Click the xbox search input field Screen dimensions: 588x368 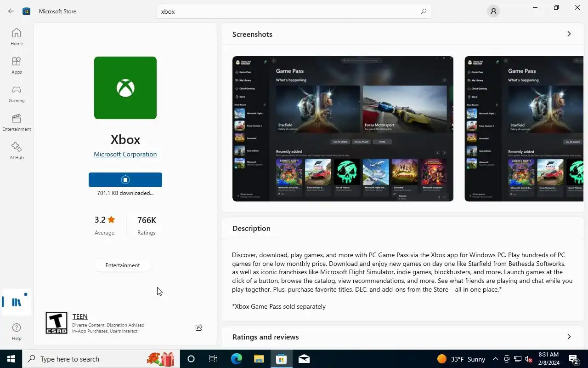[x=294, y=11]
